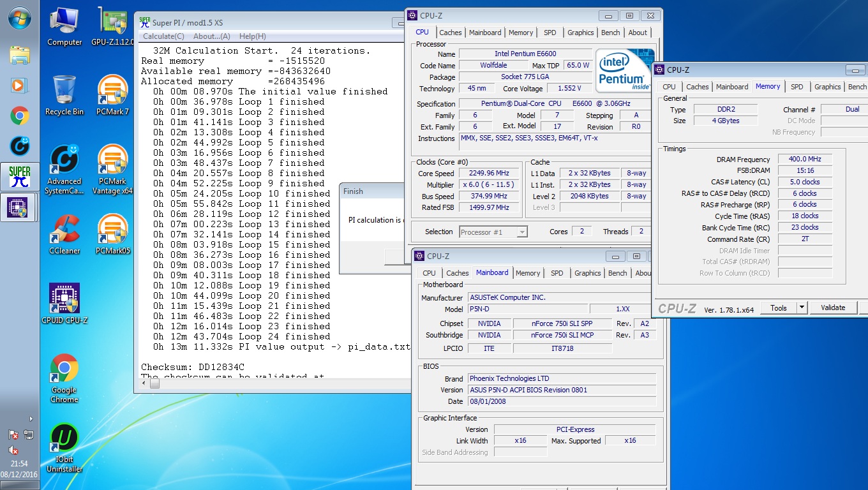868x490 pixels.
Task: Click BIOS Version 'ASUS P5N-D ACPI BIOS Revision 0801'
Action: click(x=562, y=390)
